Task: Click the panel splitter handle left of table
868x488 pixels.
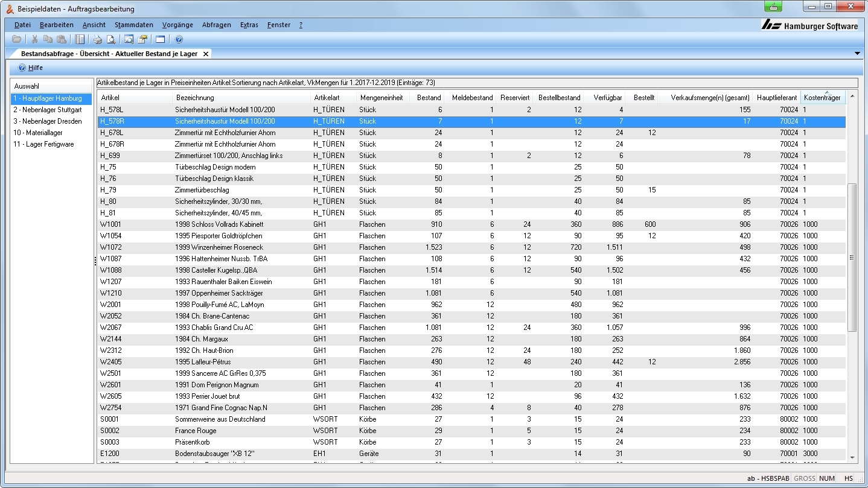Action: pos(95,261)
